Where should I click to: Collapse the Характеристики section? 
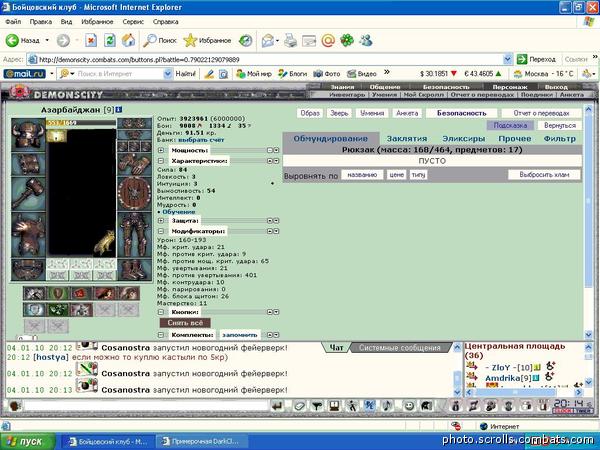(x=161, y=161)
